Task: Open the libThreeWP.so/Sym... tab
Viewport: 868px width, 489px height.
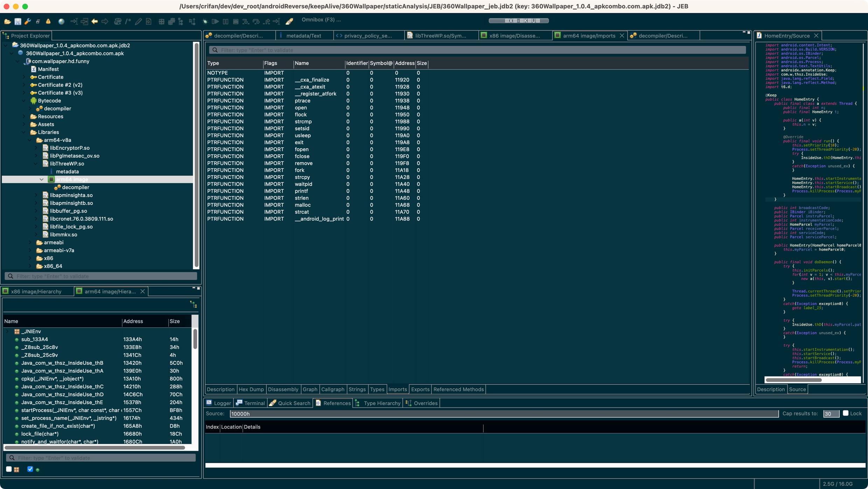Action: (x=441, y=36)
